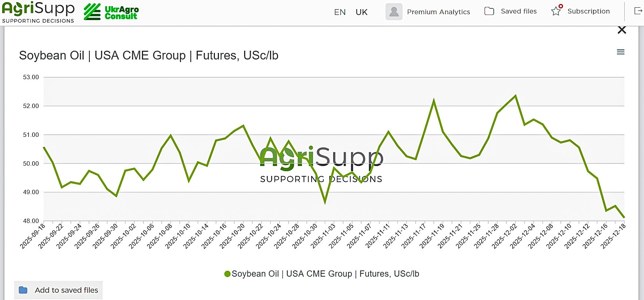Click the user avatar icon
Viewport: 644px width, 300px height.
pyautogui.click(x=394, y=12)
